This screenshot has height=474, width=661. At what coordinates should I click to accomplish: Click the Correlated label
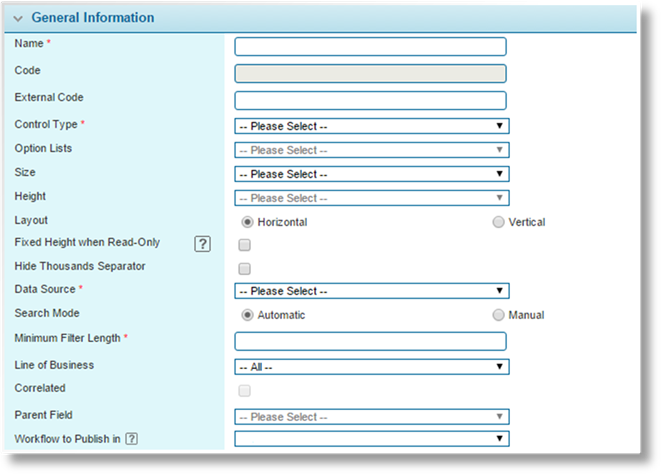click(40, 388)
